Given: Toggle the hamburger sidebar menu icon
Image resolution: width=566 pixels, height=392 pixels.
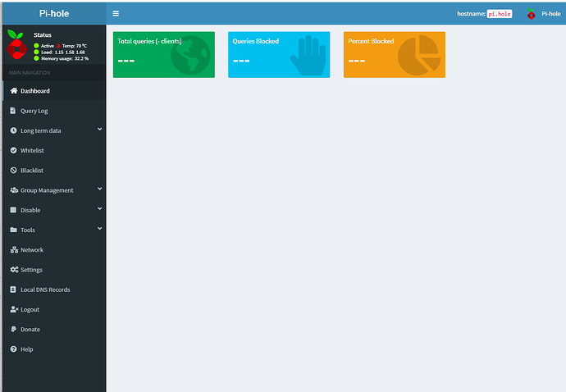Looking at the screenshot, I should pos(116,14).
